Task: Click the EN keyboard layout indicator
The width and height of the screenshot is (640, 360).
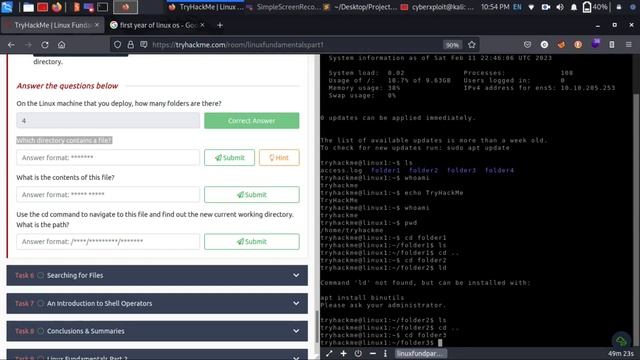Action: point(517,7)
